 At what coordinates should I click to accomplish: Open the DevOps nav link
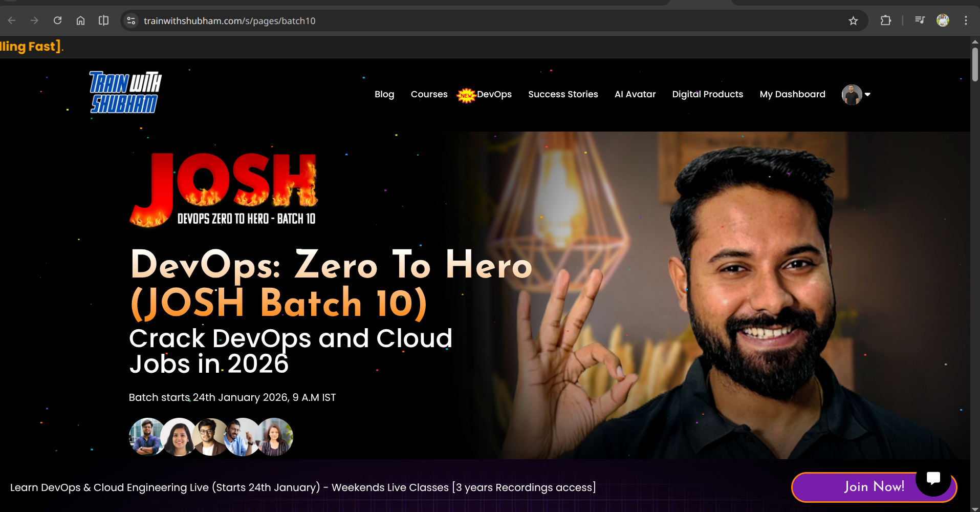[x=494, y=94]
